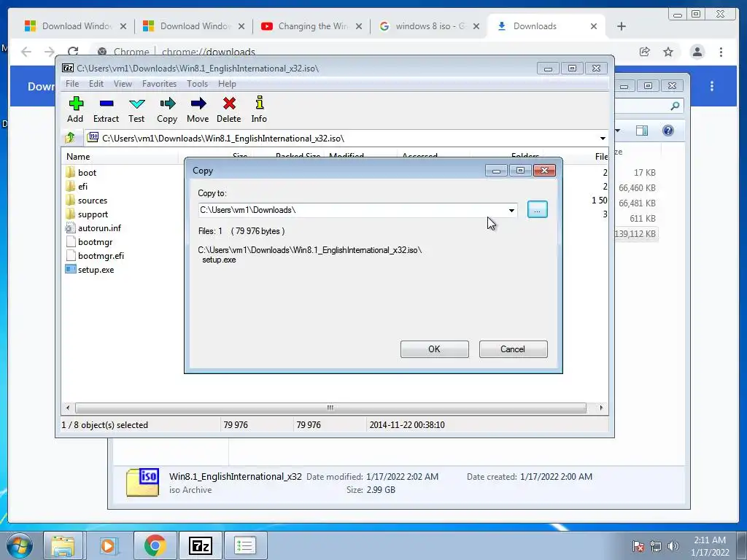Open the File menu in 7-Zip

pyautogui.click(x=72, y=84)
